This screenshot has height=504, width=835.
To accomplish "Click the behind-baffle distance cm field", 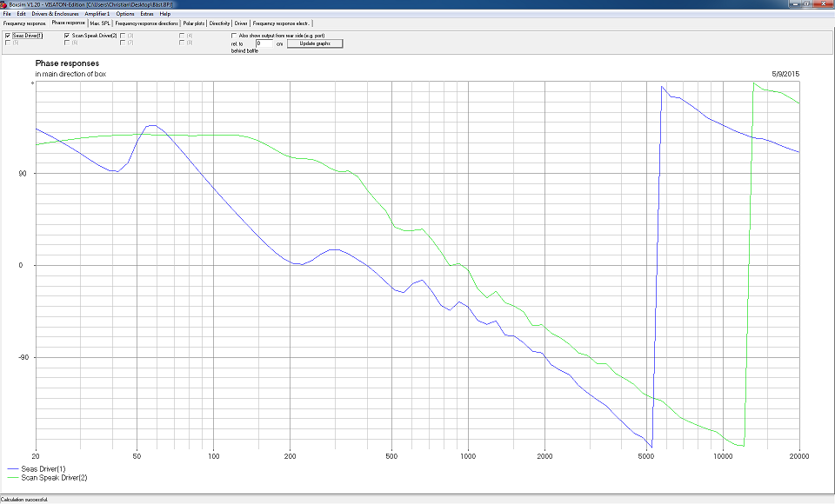I will (264, 43).
